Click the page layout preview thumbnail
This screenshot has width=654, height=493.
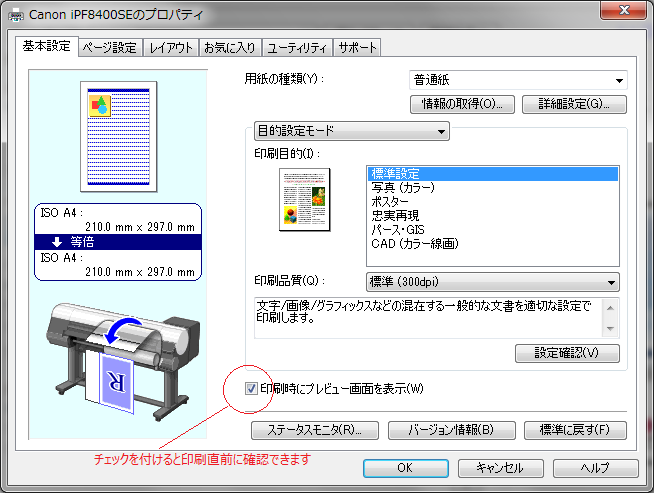pos(118,137)
